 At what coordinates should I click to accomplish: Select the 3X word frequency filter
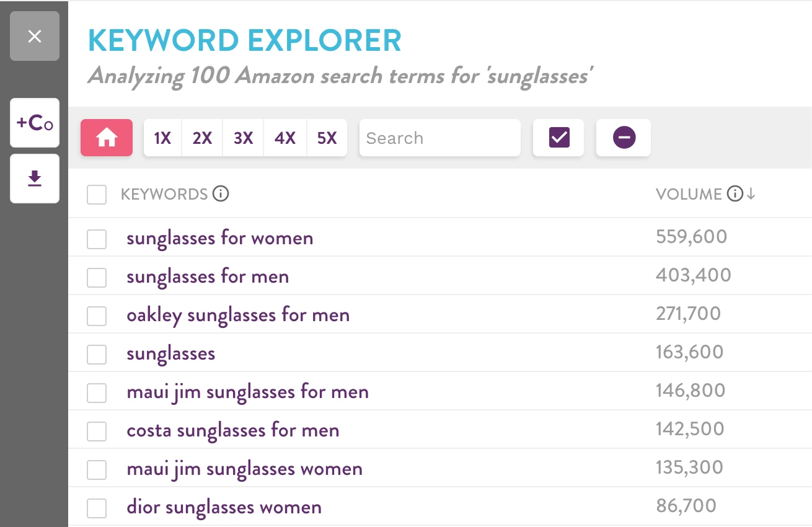[x=244, y=138]
